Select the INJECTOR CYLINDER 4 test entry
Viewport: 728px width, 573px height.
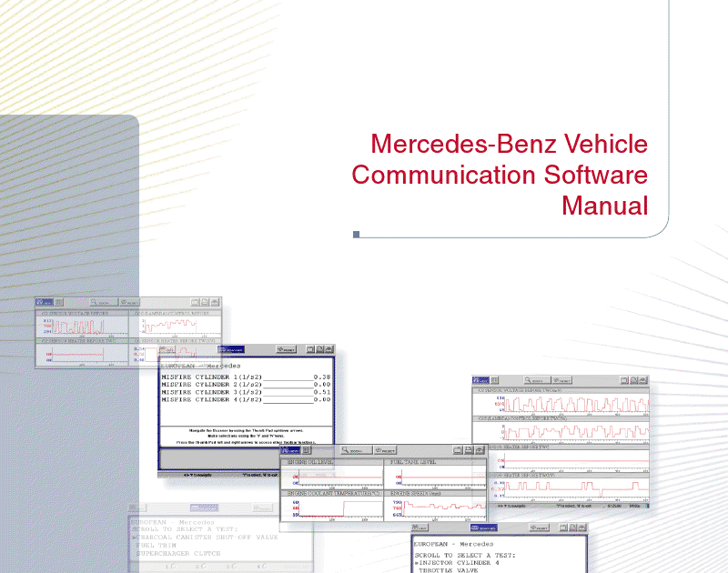(458, 563)
